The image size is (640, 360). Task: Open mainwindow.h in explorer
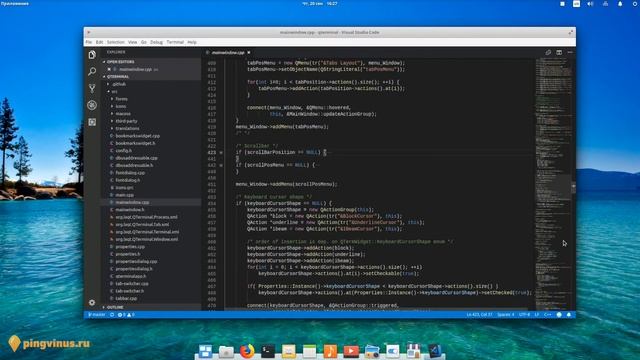[129, 210]
